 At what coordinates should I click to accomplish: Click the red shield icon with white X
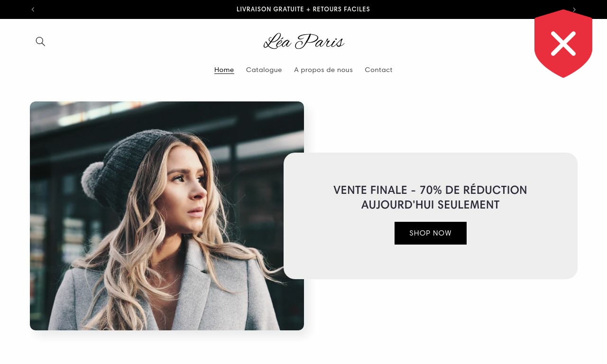[x=563, y=44]
